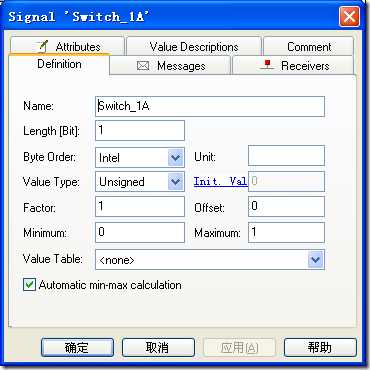This screenshot has width=370, height=370.
Task: Click the 帮助 (Help) button
Action: click(320, 347)
